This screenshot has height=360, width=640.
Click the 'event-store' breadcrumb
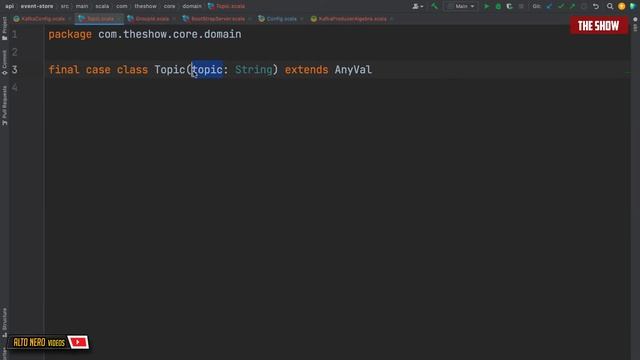click(x=37, y=6)
